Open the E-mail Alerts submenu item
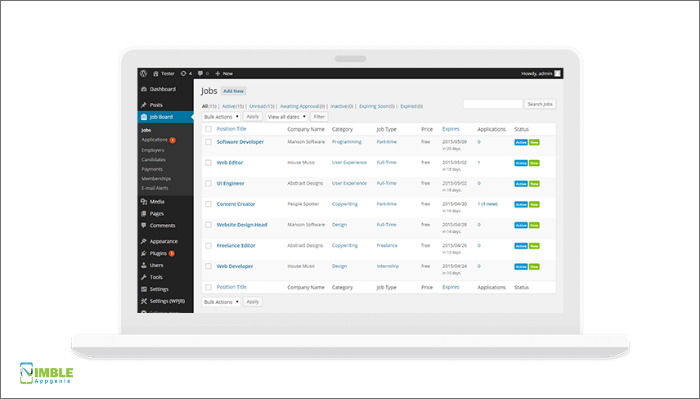The image size is (700, 399). [x=155, y=188]
